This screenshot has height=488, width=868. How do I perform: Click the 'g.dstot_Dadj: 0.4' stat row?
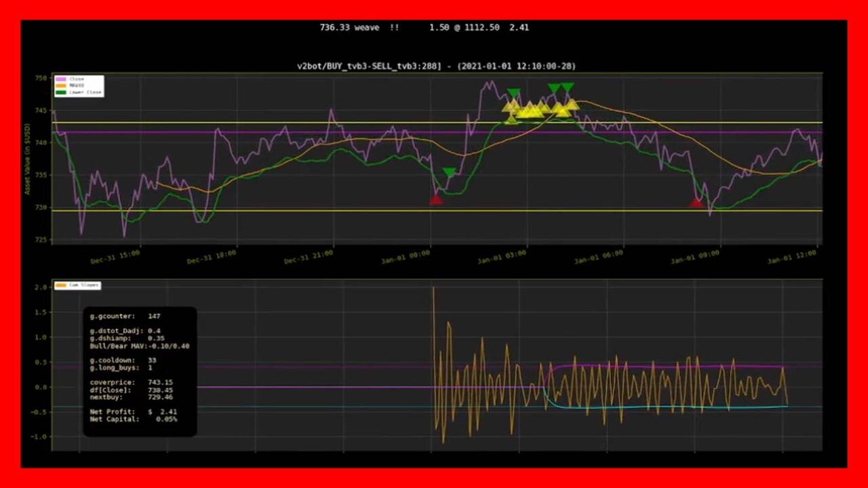[125, 331]
